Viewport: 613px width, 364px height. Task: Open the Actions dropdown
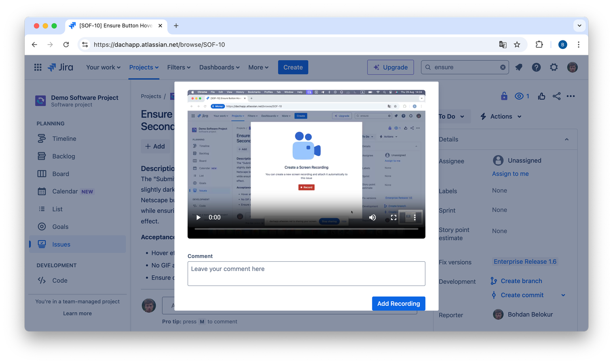click(x=501, y=116)
